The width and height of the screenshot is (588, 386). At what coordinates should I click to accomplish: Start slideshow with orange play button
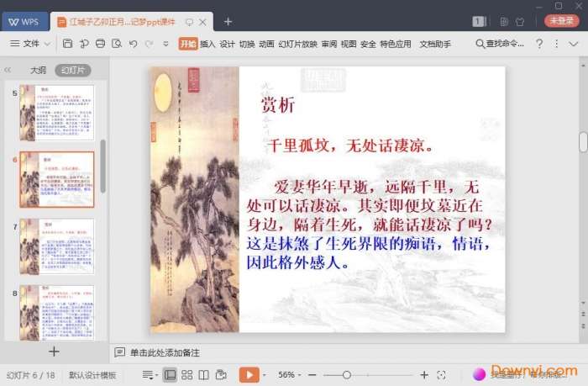point(249,375)
